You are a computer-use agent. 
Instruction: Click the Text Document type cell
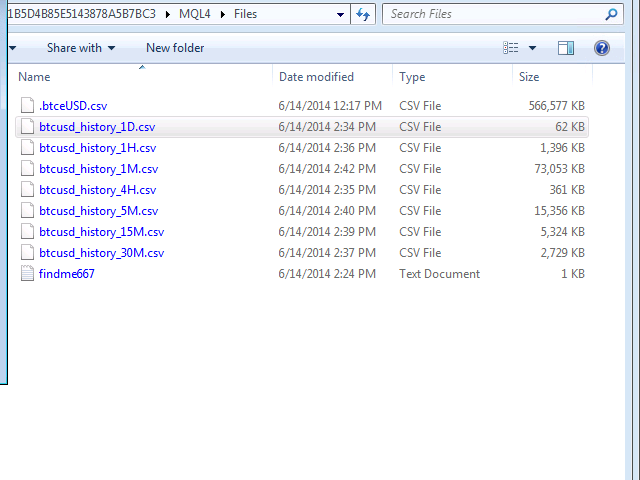click(x=440, y=274)
